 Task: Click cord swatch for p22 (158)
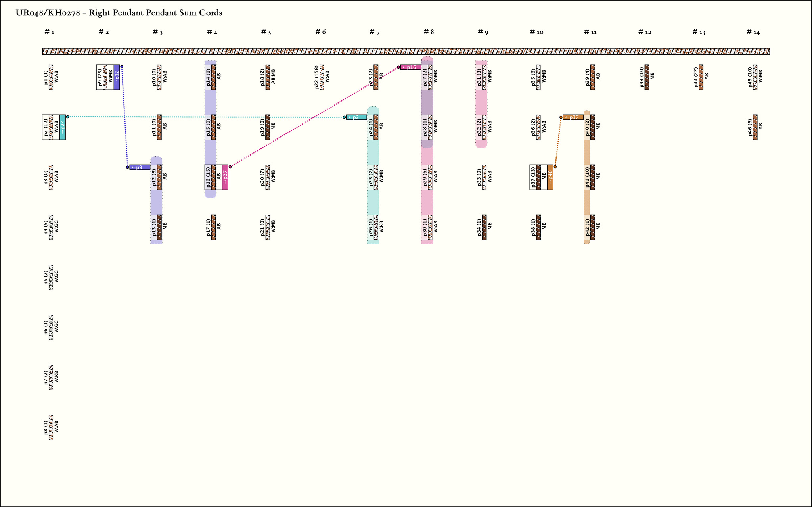click(x=322, y=77)
